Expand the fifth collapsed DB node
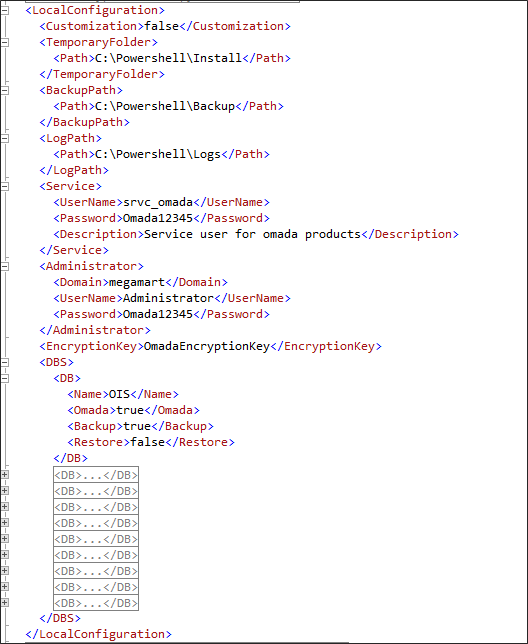Screen dimensions: 528x644 5,539
